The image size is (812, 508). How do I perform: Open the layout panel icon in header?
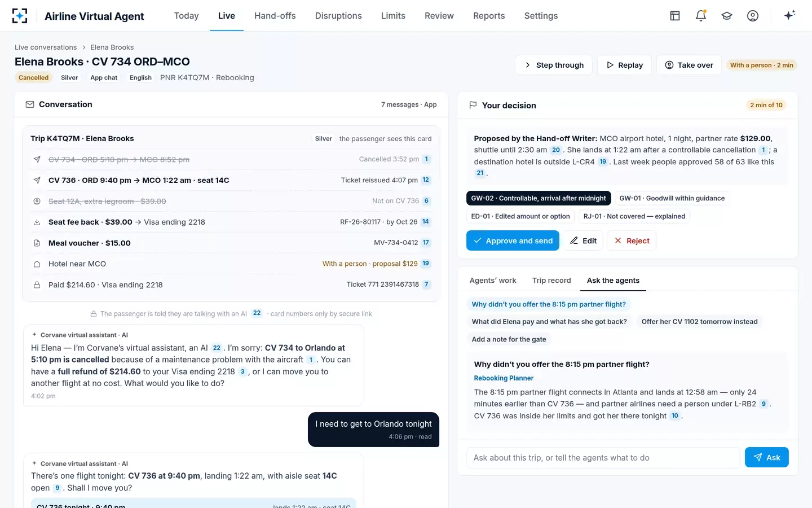pyautogui.click(x=675, y=16)
